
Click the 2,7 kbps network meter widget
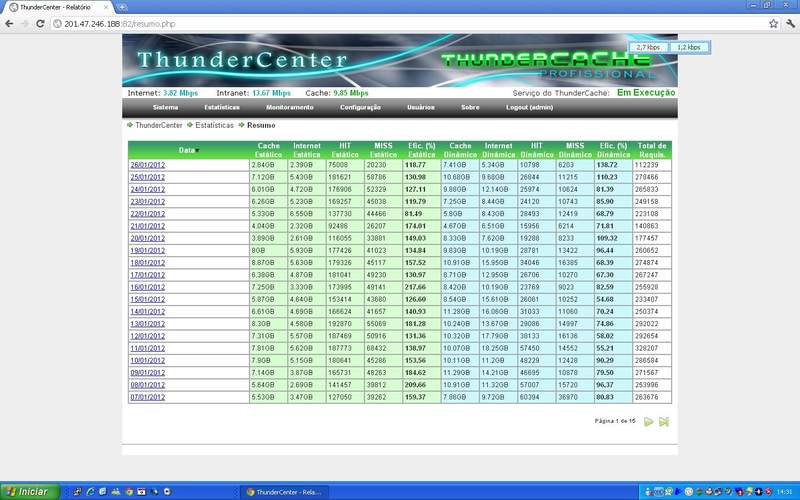pyautogui.click(x=648, y=47)
